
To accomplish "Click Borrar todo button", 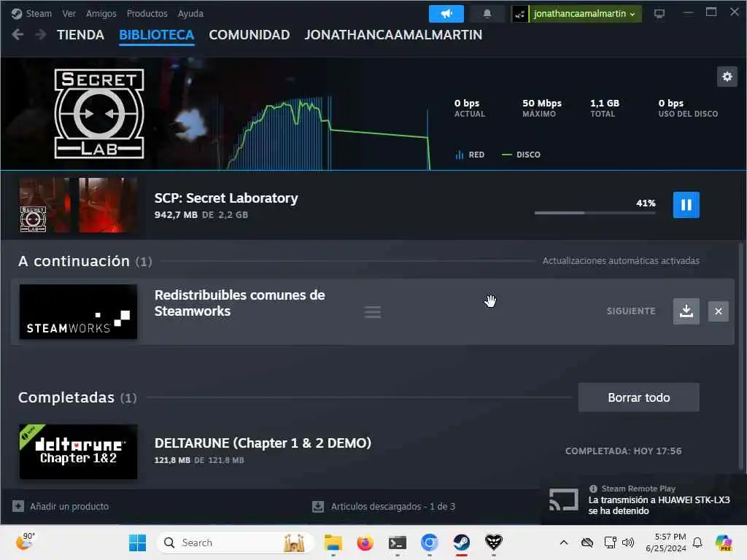I will 639,397.
